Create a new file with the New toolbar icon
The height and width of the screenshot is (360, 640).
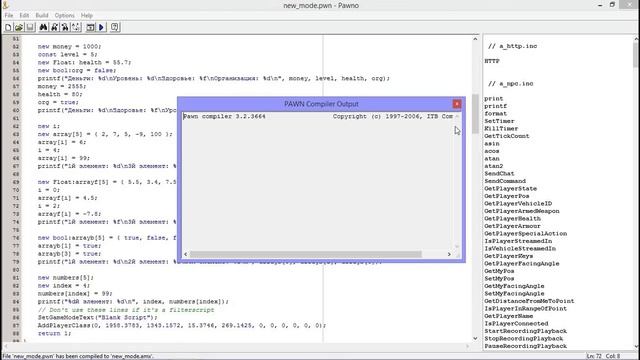(x=8, y=27)
